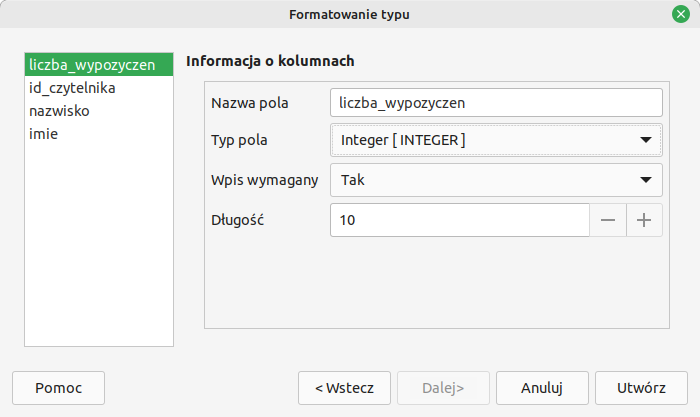Click empty space below imie in list

point(98,250)
